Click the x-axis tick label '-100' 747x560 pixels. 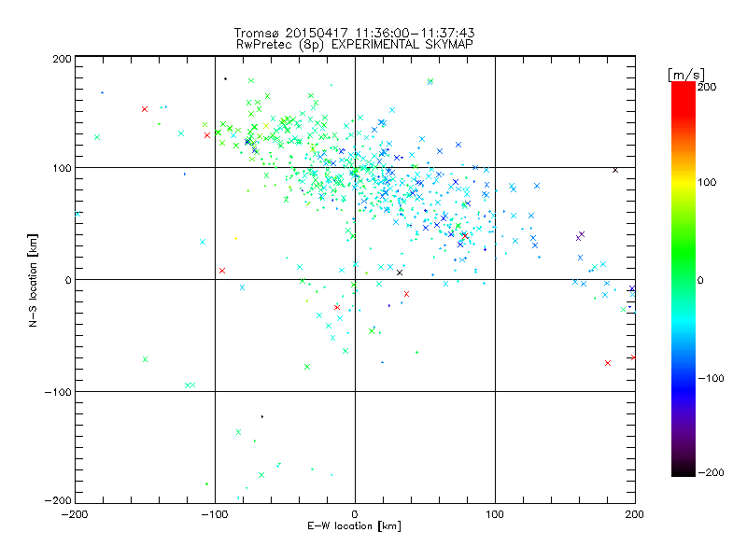click(215, 514)
